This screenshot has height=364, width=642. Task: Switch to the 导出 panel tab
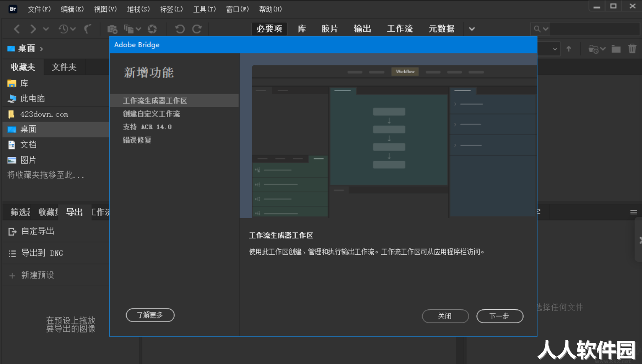(x=74, y=212)
